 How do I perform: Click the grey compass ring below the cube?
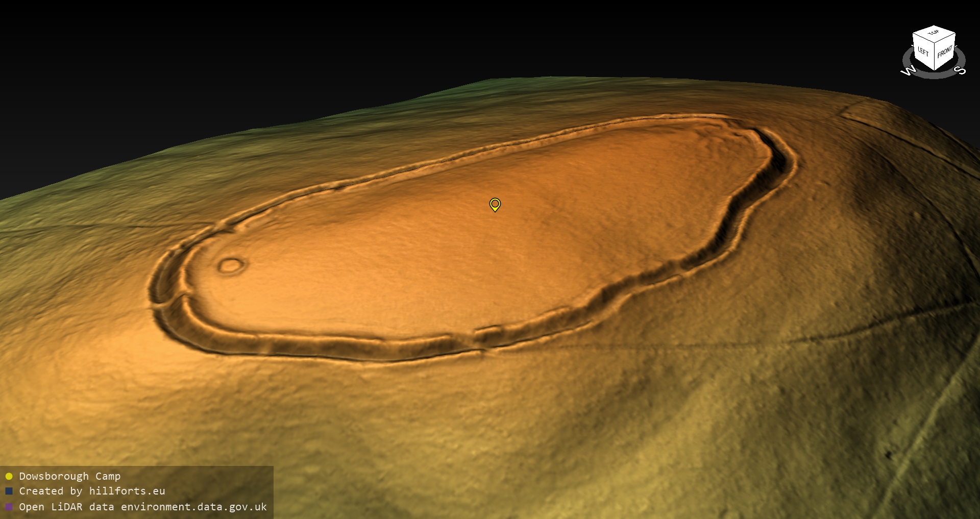click(x=934, y=75)
